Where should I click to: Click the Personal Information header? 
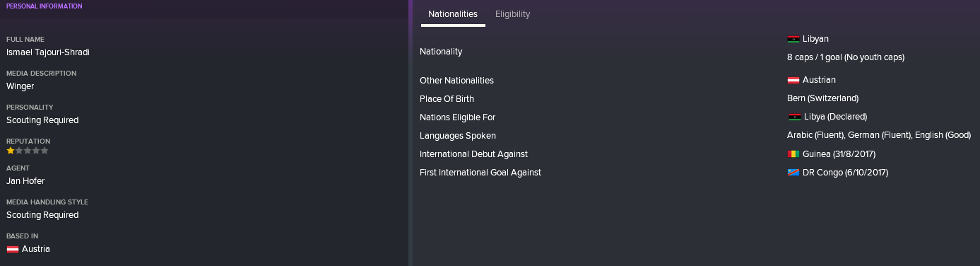(44, 6)
